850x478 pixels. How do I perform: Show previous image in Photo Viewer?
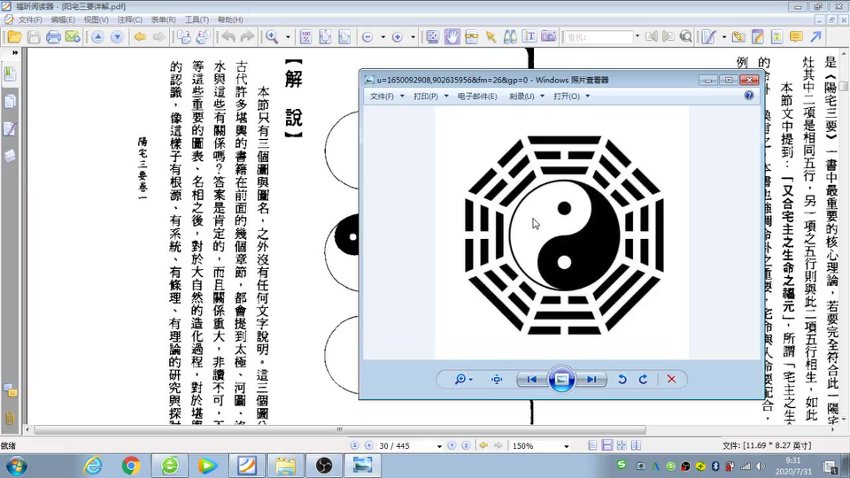[x=532, y=379]
